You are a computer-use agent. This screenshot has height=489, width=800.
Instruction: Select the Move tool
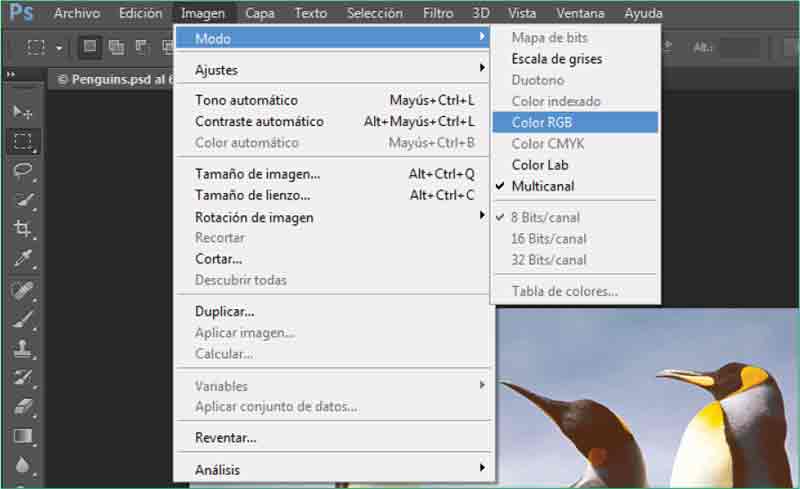(x=23, y=111)
